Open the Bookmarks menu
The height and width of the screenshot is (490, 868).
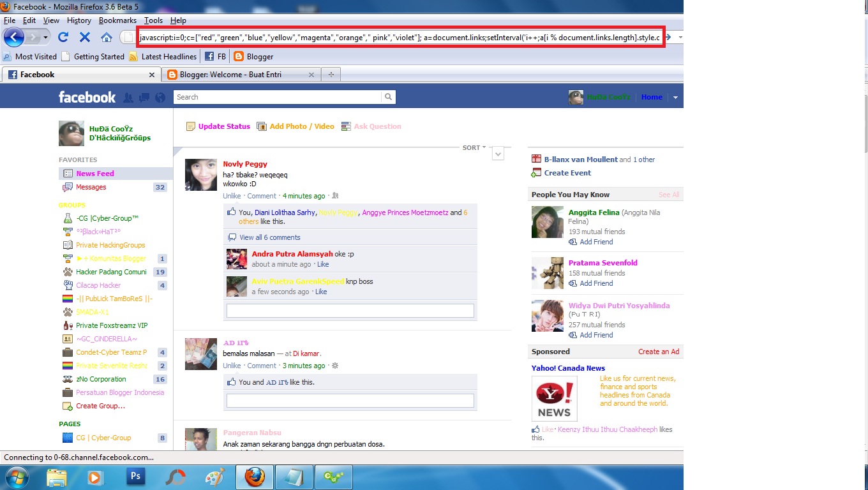click(x=117, y=20)
